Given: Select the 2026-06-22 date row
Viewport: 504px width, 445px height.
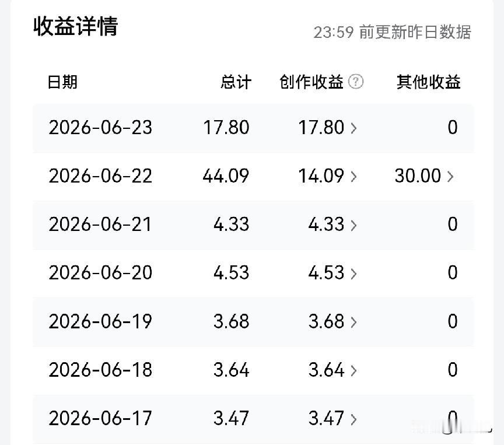Looking at the screenshot, I should point(253,176).
